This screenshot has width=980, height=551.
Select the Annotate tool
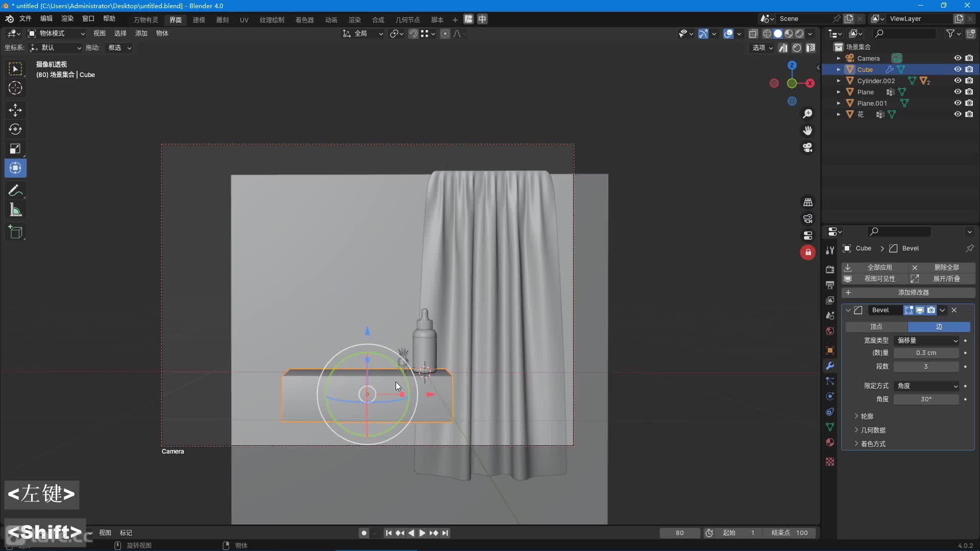pyautogui.click(x=15, y=190)
